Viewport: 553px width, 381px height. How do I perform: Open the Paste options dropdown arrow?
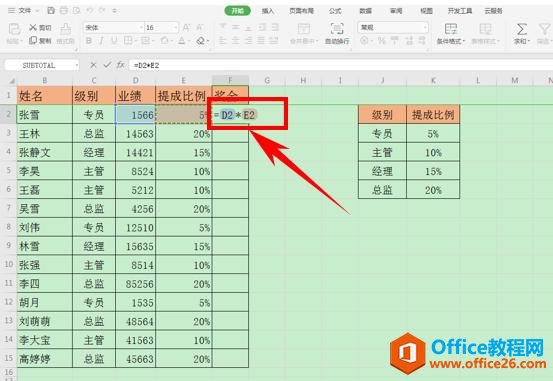[21, 41]
